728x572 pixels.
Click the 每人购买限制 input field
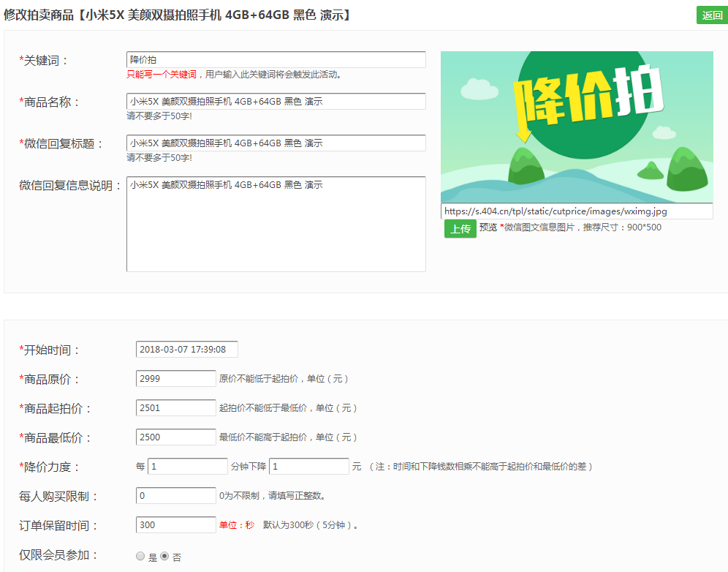175,496
